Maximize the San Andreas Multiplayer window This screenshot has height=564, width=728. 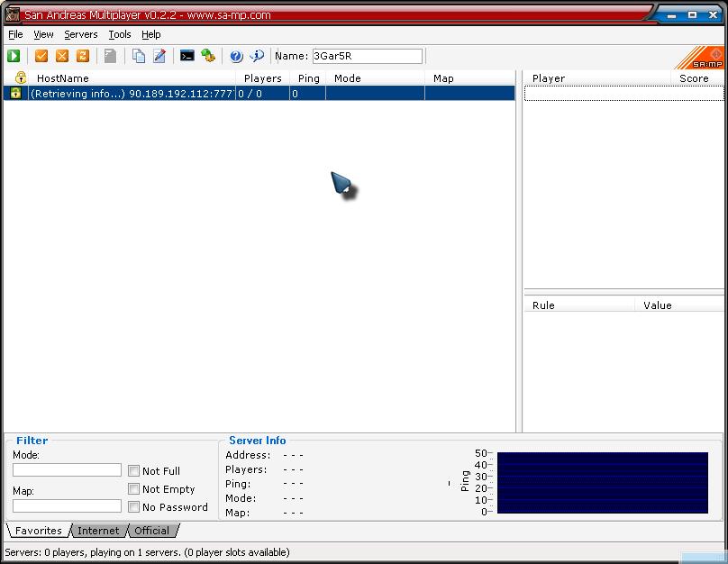[x=692, y=14]
